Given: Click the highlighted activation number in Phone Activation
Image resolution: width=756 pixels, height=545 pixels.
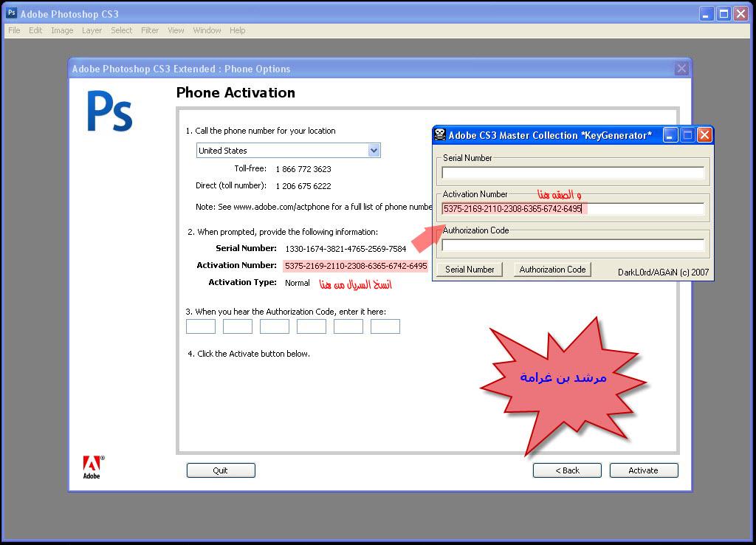Looking at the screenshot, I should [356, 266].
